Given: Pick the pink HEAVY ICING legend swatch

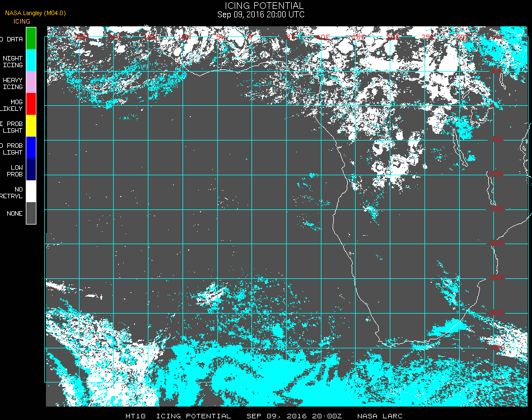Looking at the screenshot, I should [x=31, y=82].
